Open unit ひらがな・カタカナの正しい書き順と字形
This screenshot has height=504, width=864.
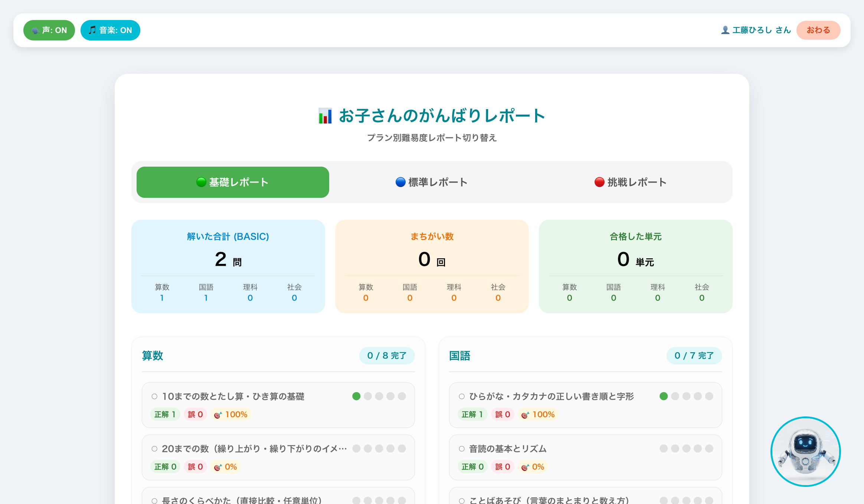(586, 405)
